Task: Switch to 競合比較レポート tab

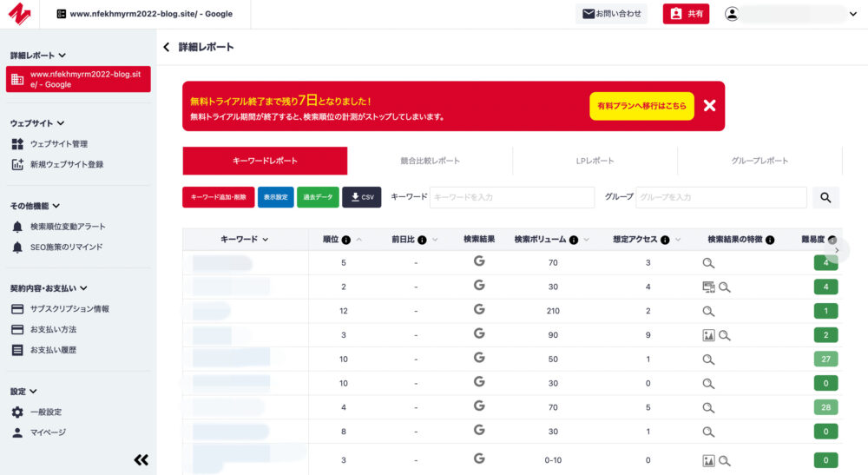Action: [431, 161]
